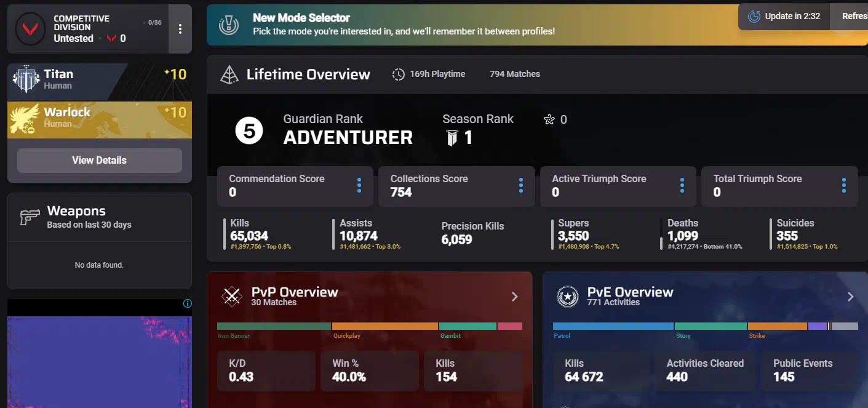Open Collections Score options menu
868x408 pixels.
(x=520, y=186)
